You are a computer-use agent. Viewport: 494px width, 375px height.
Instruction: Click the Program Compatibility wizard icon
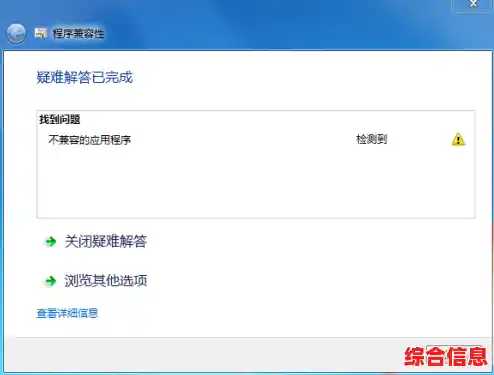point(41,33)
